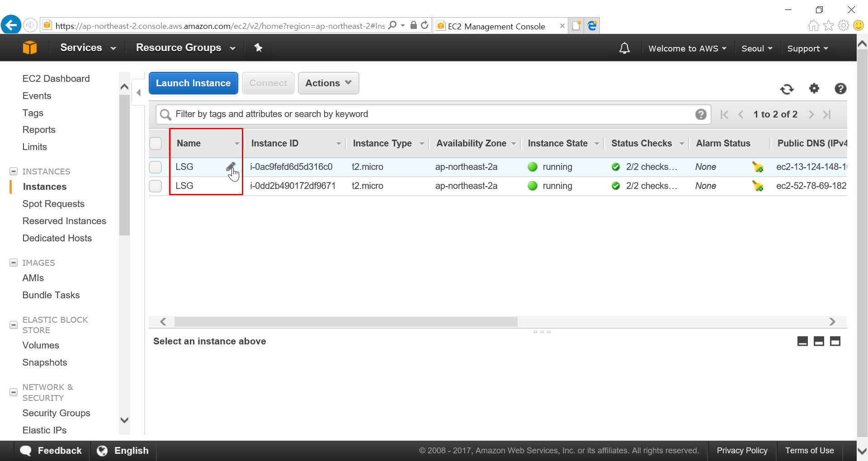Collapse the IMAGES sidebar section

pos(14,263)
